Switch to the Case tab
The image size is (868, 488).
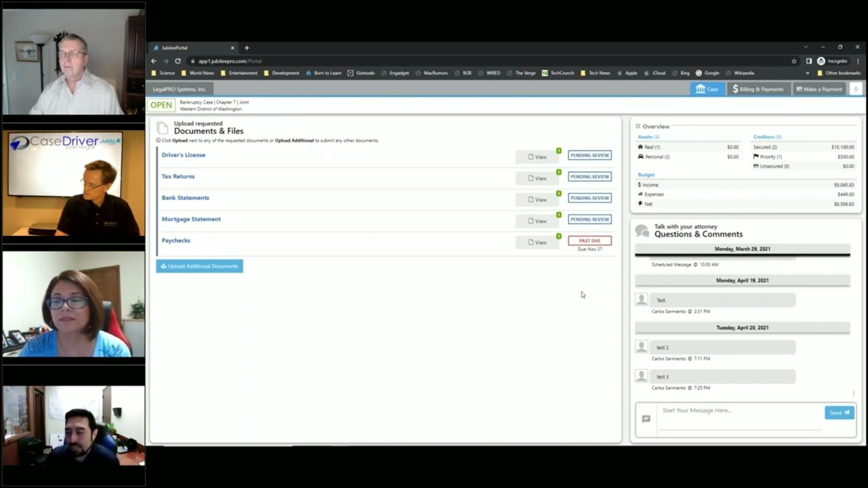707,89
